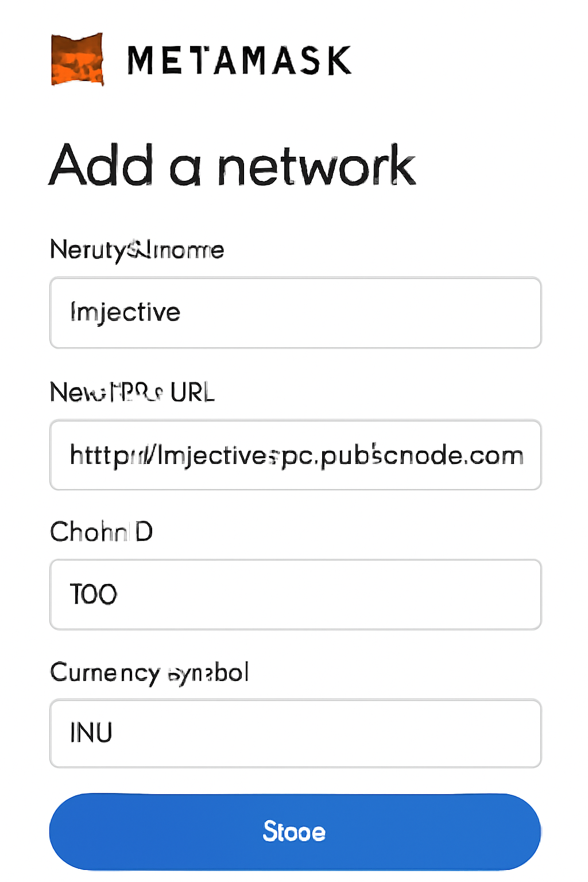Select the Injective text in name field
588x882 pixels.
point(125,312)
